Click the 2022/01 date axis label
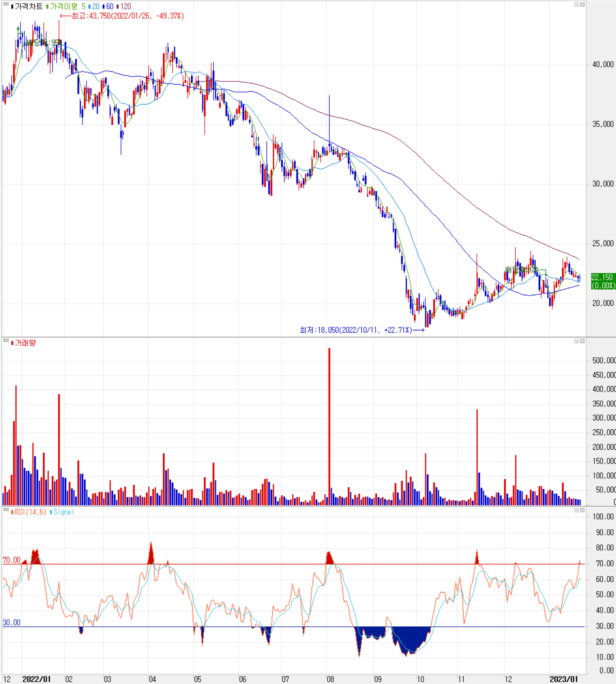 [37, 679]
